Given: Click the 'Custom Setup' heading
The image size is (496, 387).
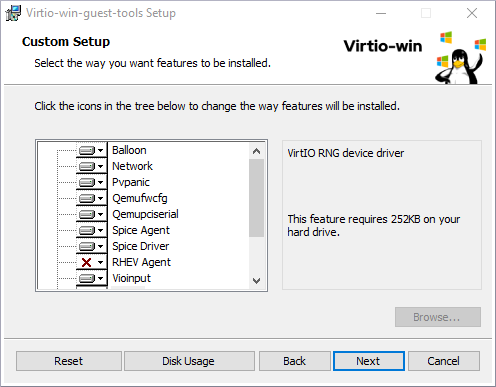Looking at the screenshot, I should [x=66, y=42].
